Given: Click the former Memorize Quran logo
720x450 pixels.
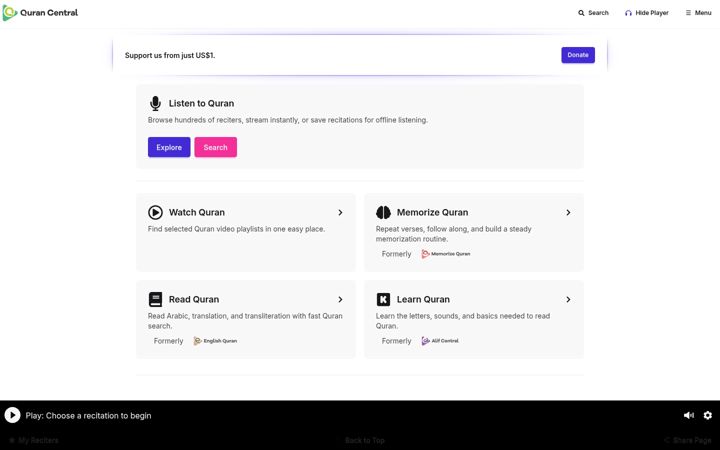Looking at the screenshot, I should [x=446, y=254].
